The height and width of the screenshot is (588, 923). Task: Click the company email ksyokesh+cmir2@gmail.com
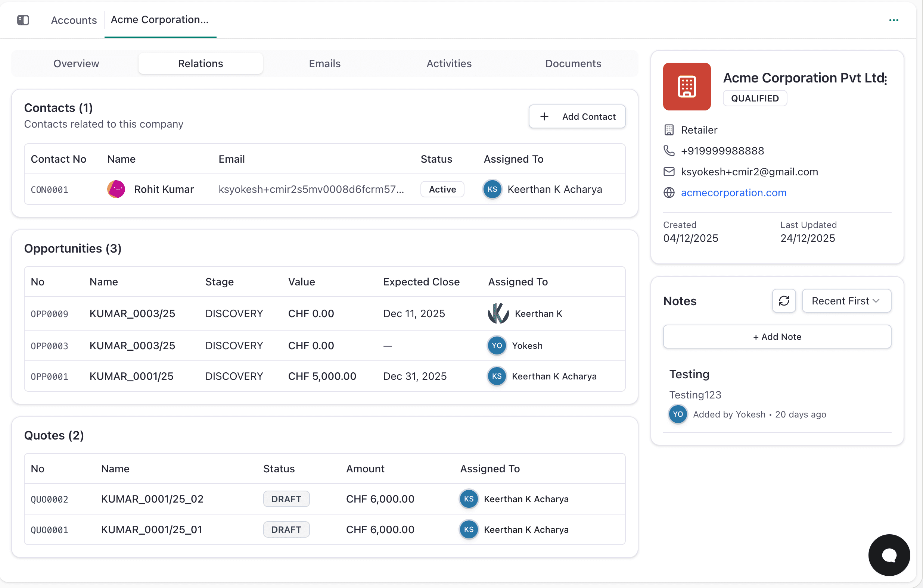[749, 172]
